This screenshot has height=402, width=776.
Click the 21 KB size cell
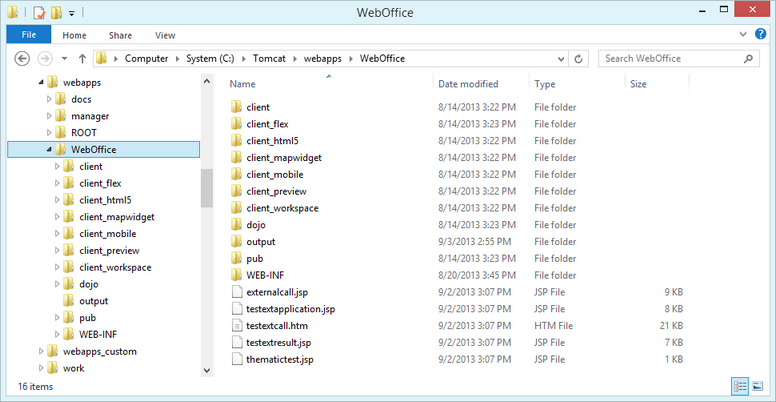[x=671, y=326]
